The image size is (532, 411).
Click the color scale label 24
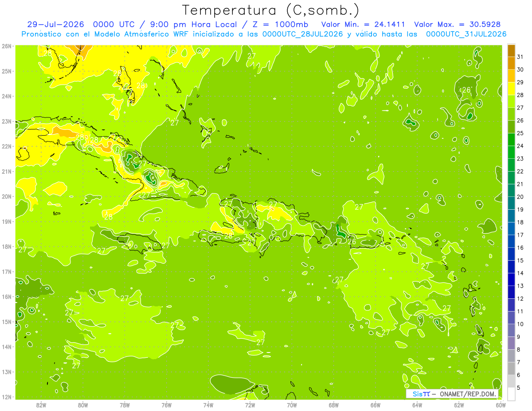point(520,145)
